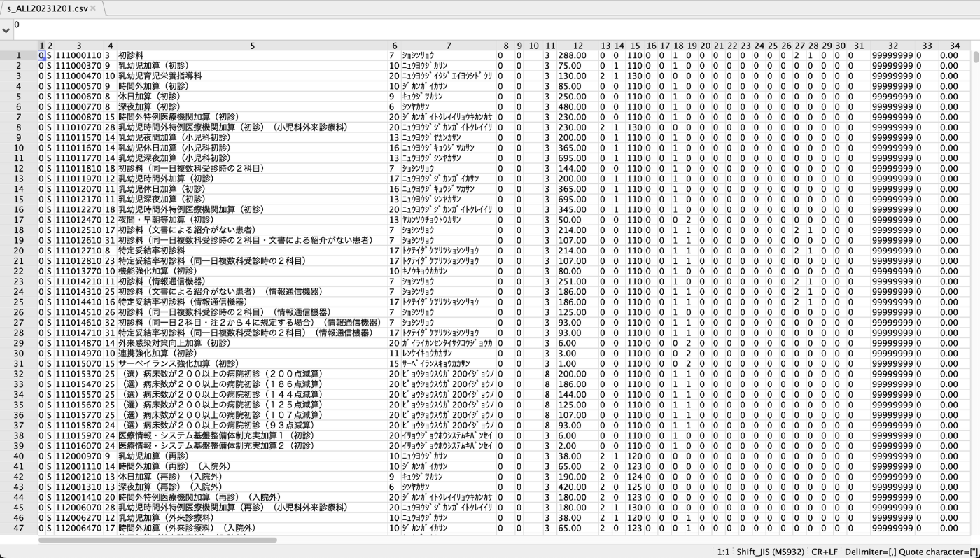Close the s_ALL20231201.csv tab
Image resolution: width=980 pixels, height=558 pixels.
93,8
